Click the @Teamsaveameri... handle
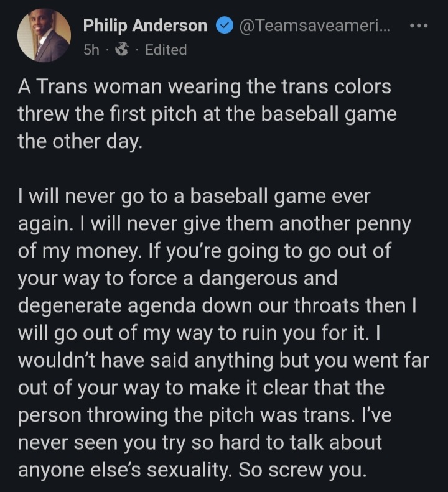Image resolution: width=448 pixels, height=492 pixels. pos(315,26)
